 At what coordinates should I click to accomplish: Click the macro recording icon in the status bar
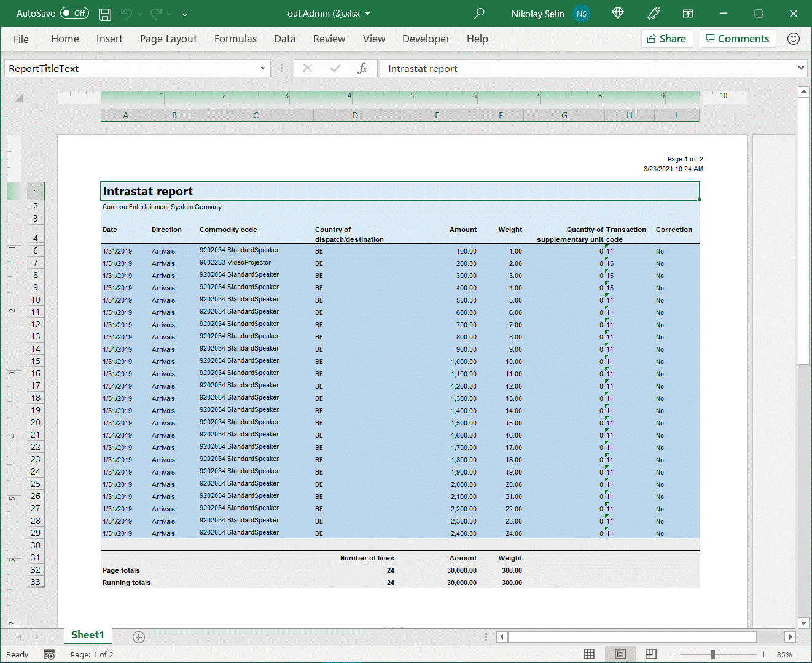tap(49, 654)
